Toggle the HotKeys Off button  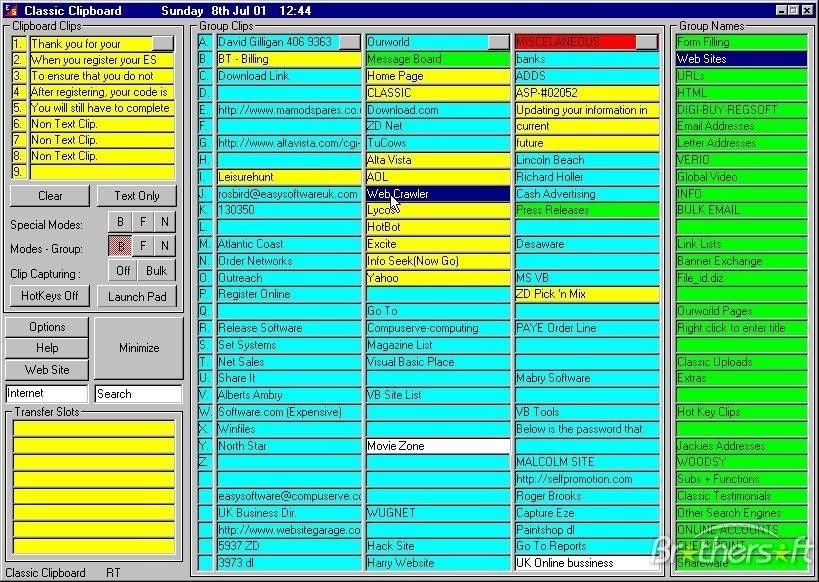tap(50, 296)
